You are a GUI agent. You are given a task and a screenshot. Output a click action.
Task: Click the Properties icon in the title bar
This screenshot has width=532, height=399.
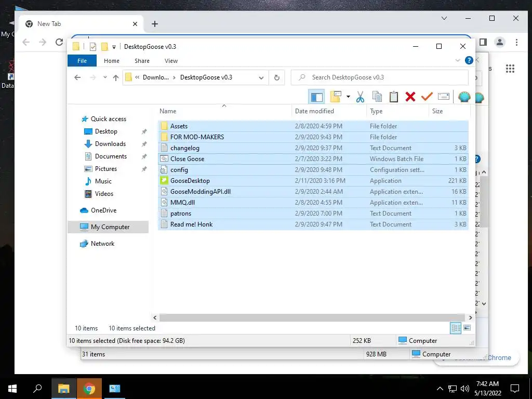[x=92, y=47]
